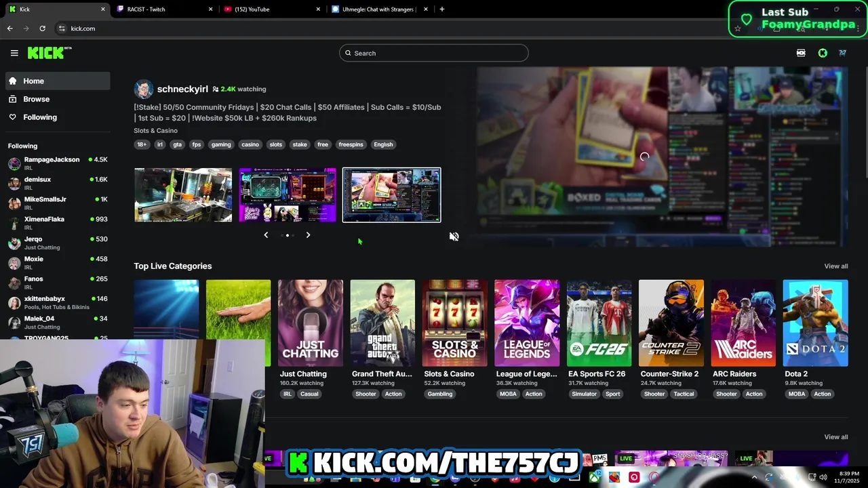Image resolution: width=868 pixels, height=488 pixels.
Task: Select the Browse sidebar item
Action: pyautogui.click(x=58, y=99)
